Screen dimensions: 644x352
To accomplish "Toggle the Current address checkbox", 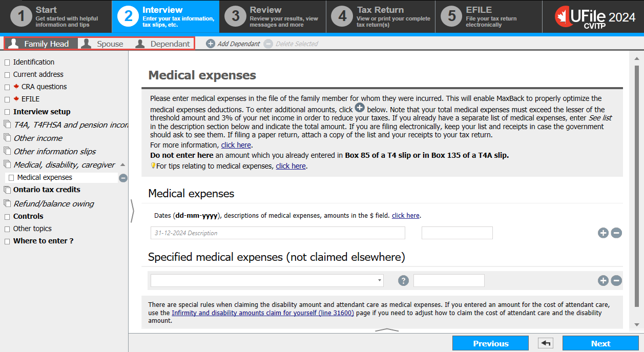I will click(7, 75).
